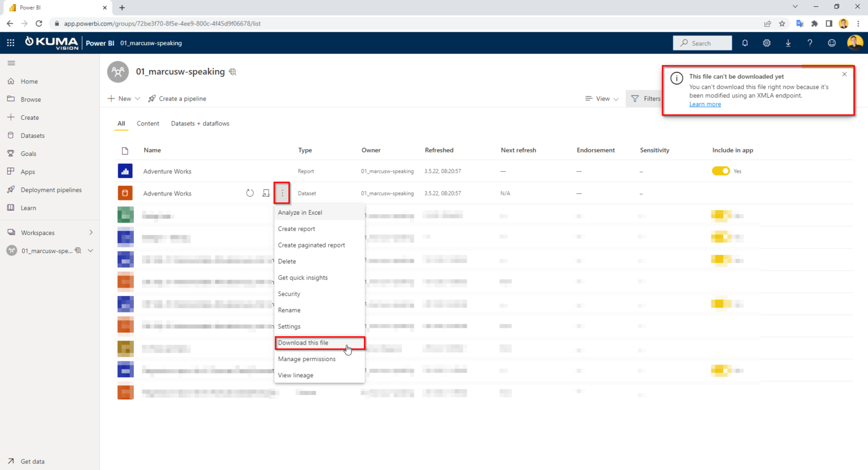Screen dimensions: 868x470
Task: Open the View options dropdown
Action: [601, 98]
